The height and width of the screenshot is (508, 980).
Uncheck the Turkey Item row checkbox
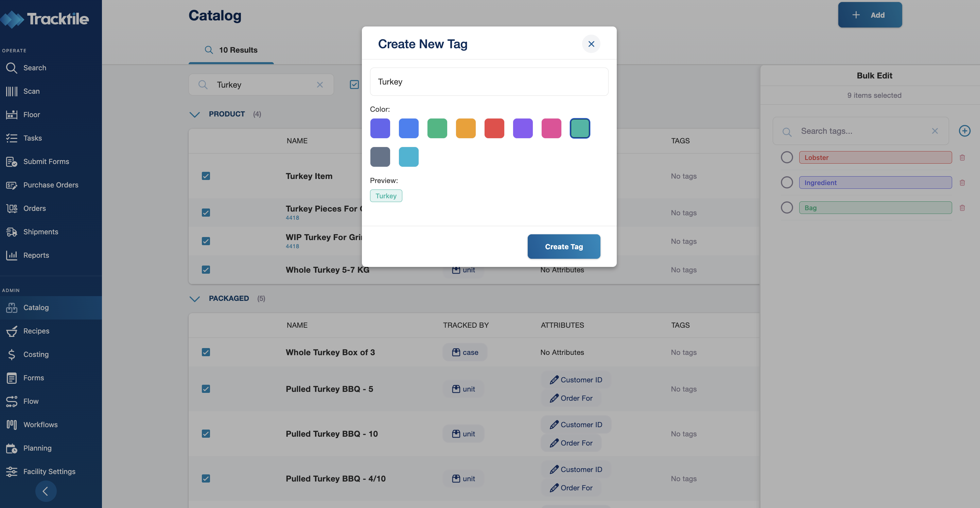(x=206, y=176)
